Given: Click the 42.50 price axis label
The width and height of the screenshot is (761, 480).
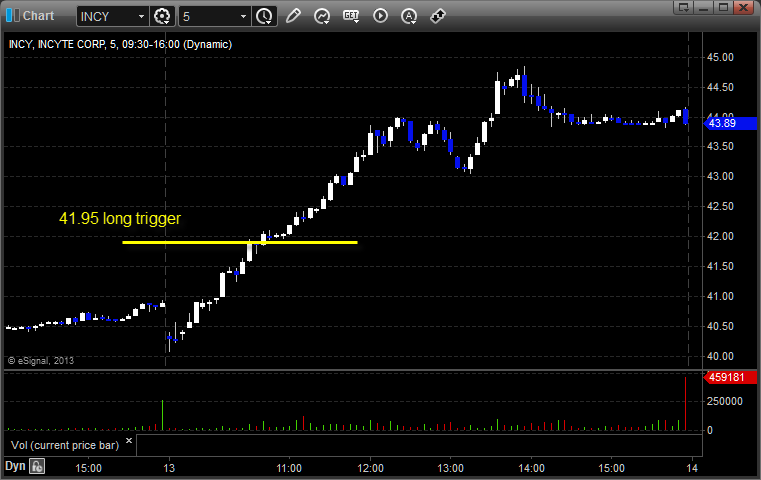Looking at the screenshot, I should click(720, 206).
